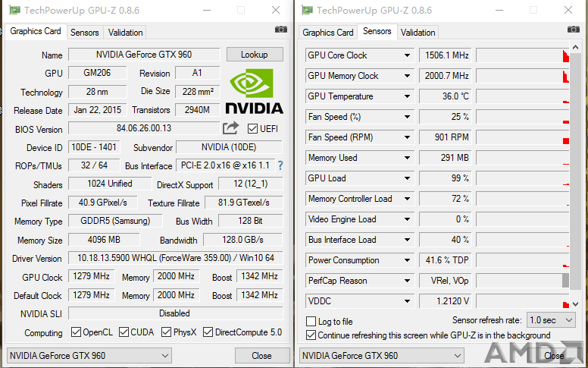This screenshot has height=368, width=588.
Task: Select the Sensors tab in right window
Action: (x=377, y=31)
